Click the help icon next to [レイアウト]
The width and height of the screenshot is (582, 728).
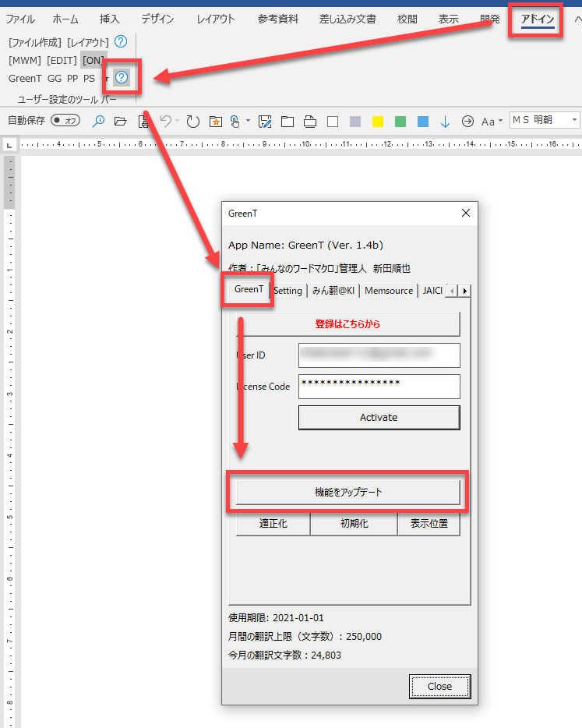click(120, 42)
